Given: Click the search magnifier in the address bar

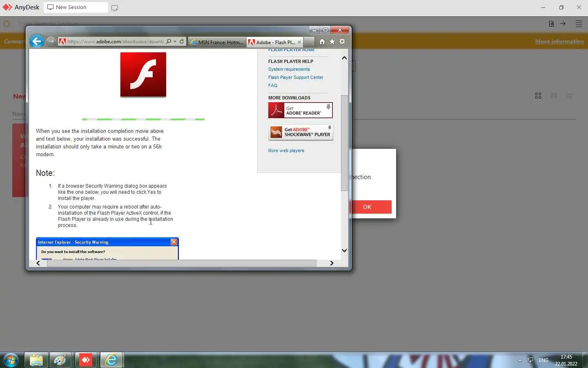Looking at the screenshot, I should [169, 42].
